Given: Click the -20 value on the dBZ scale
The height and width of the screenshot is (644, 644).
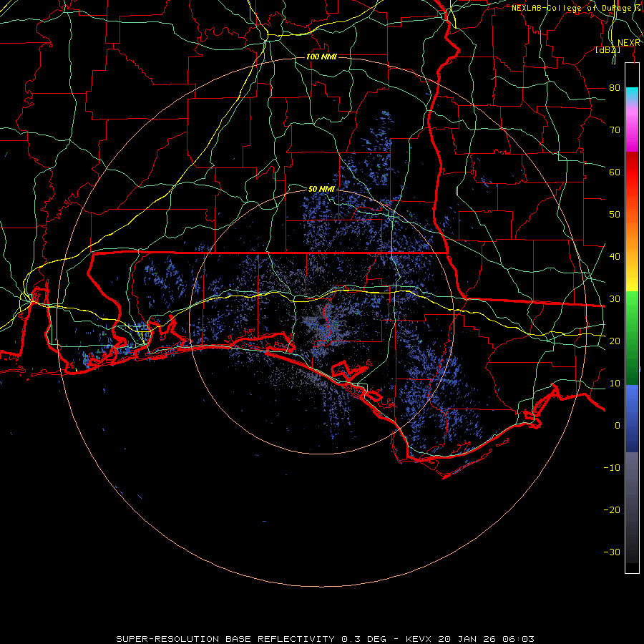Looking at the screenshot, I should point(612,509).
